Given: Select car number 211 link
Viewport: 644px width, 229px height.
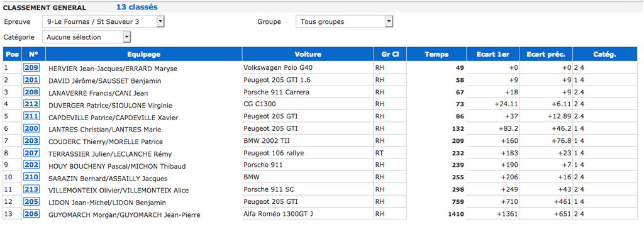Looking at the screenshot, I should pyautogui.click(x=31, y=117).
